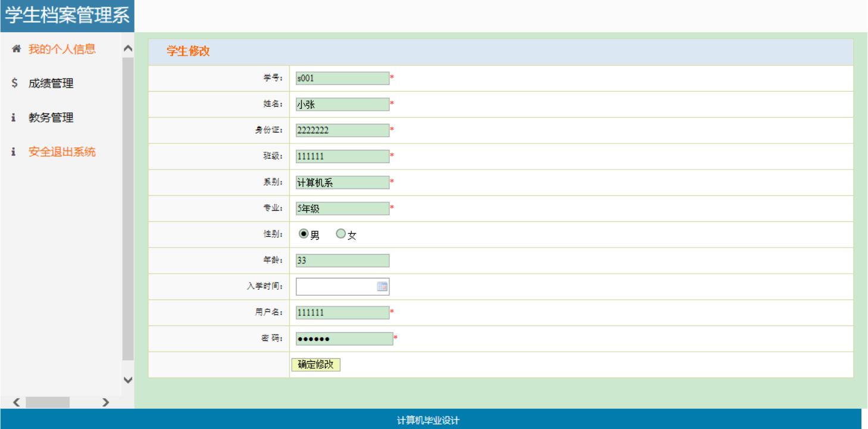The width and height of the screenshot is (868, 429).
Task: Click the info icon beside 安全退出系统
Action: coord(15,152)
